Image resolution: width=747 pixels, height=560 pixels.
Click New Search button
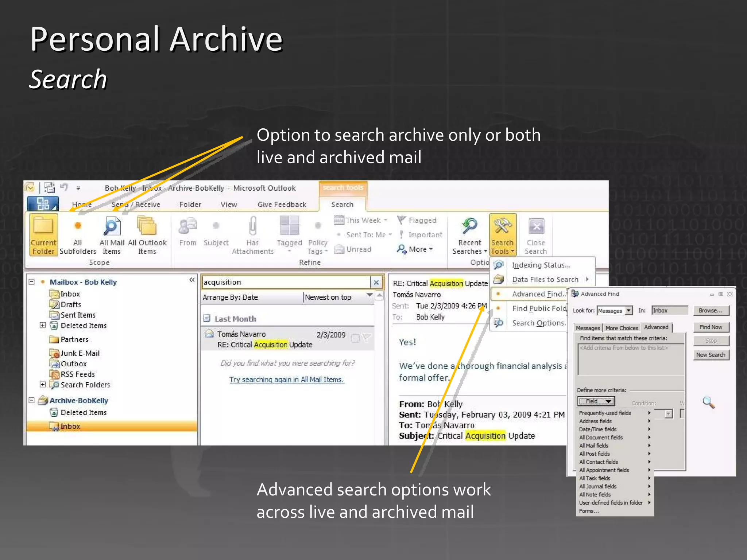click(x=711, y=355)
